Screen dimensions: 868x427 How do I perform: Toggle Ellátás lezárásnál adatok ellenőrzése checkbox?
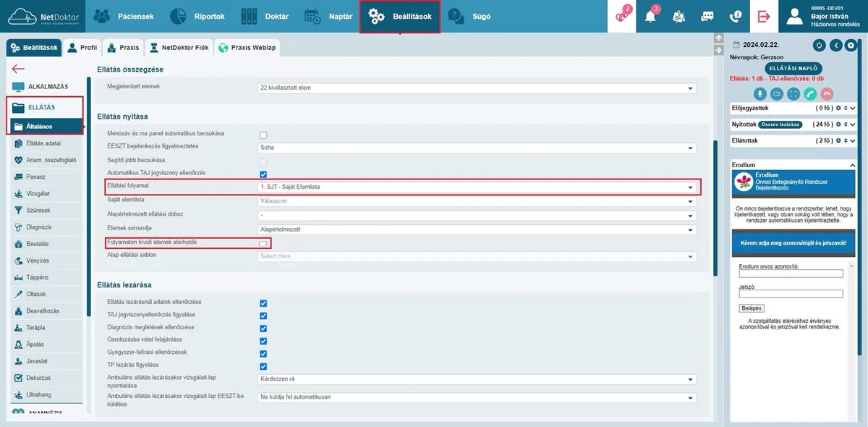point(263,303)
